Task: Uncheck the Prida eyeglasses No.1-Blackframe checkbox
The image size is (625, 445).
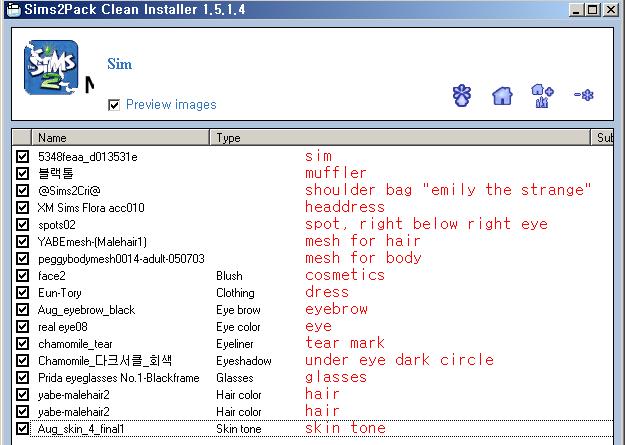Action: click(x=23, y=378)
